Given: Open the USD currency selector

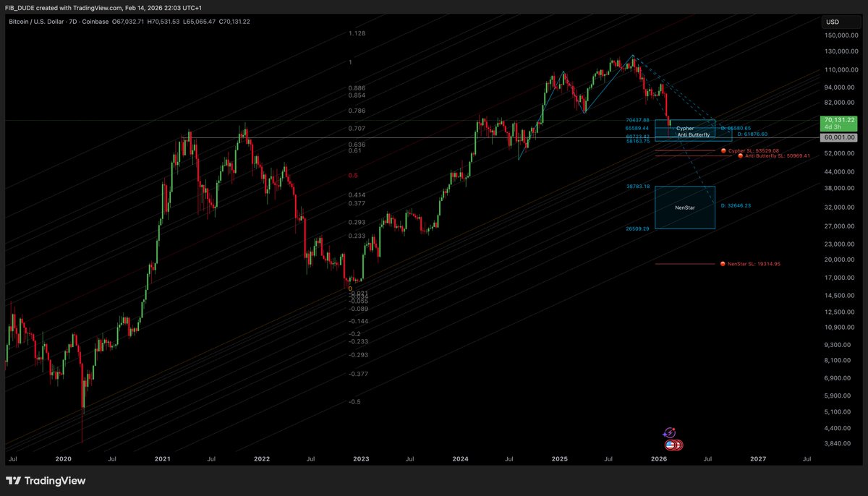Looking at the screenshot, I should [839, 22].
